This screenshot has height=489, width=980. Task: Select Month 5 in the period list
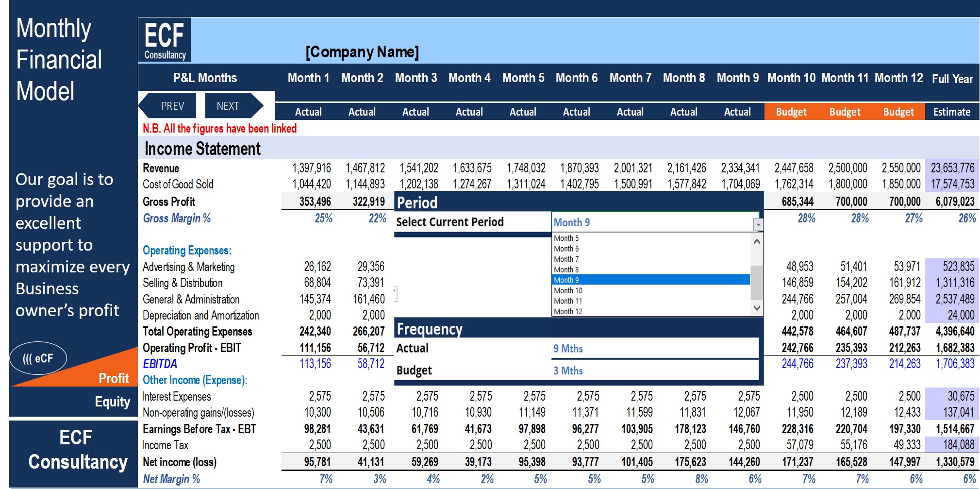pyautogui.click(x=566, y=238)
